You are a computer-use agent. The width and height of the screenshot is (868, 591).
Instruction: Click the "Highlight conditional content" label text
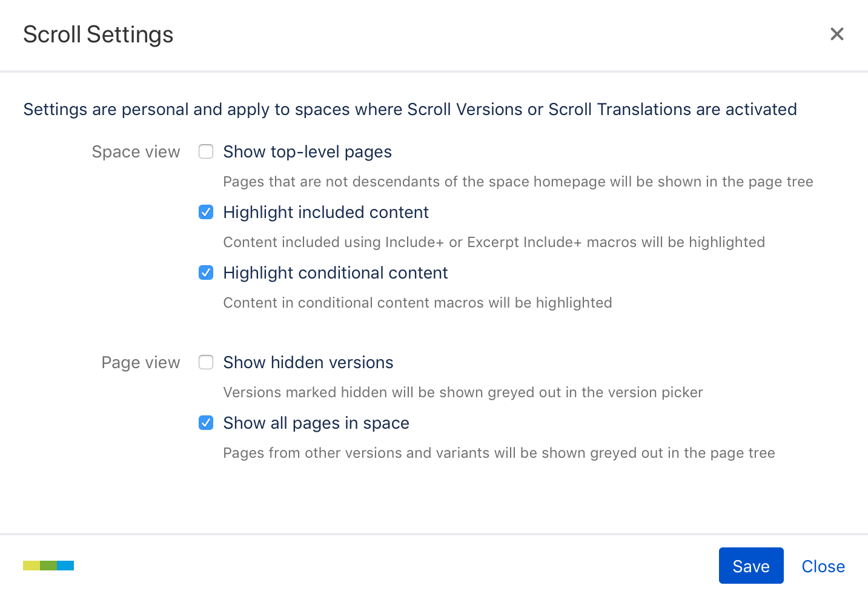coord(335,273)
